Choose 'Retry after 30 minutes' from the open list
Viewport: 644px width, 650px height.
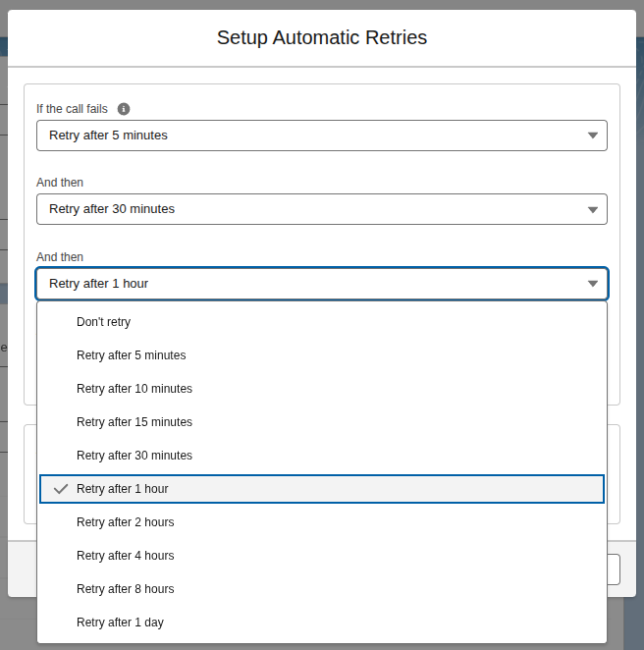(x=134, y=456)
